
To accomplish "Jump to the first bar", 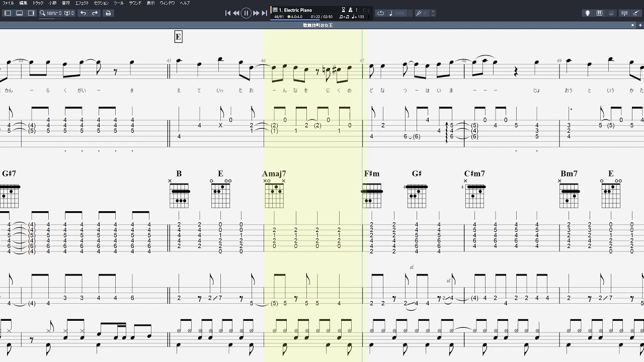I will pyautogui.click(x=227, y=13).
